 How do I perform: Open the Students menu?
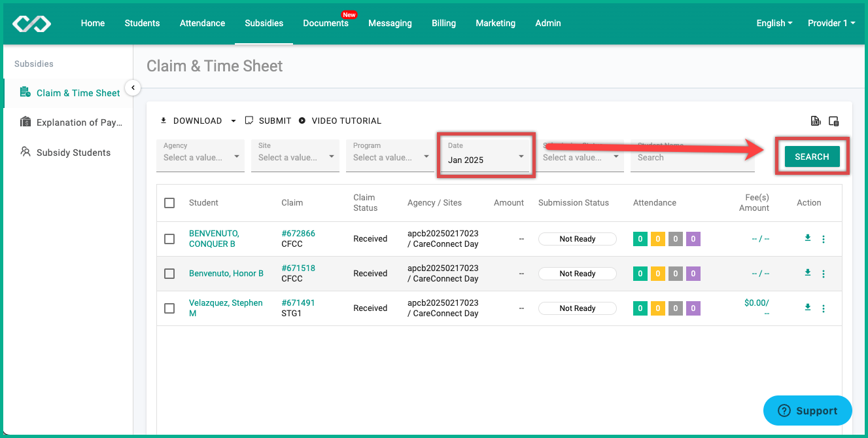click(142, 23)
